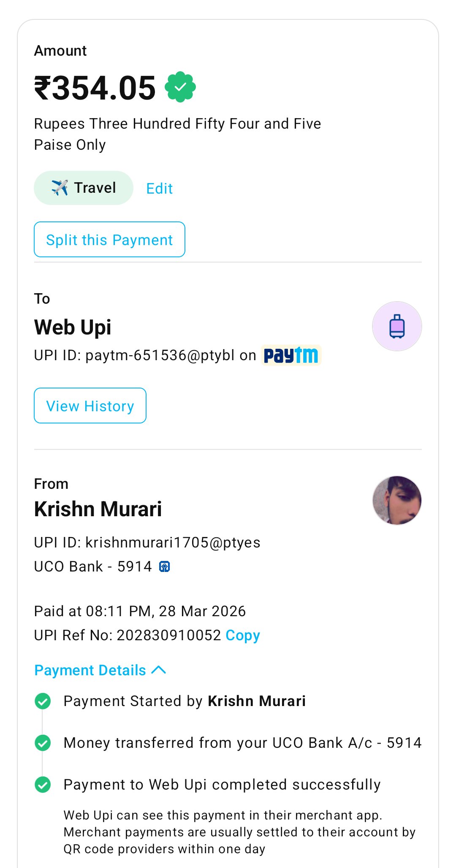
Task: Click the green verified badge beside amount
Action: (180, 87)
